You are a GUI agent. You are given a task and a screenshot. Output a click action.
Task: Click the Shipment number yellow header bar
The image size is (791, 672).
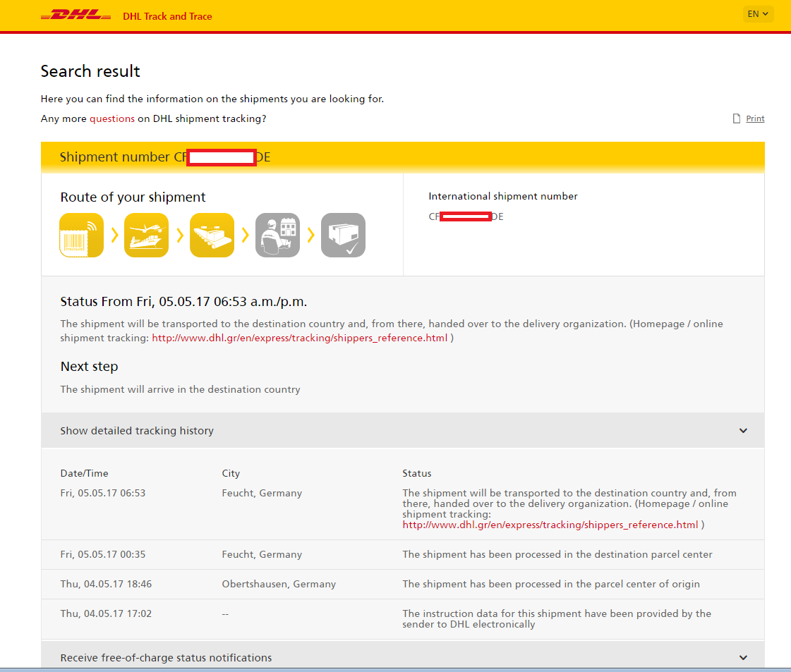pos(402,157)
